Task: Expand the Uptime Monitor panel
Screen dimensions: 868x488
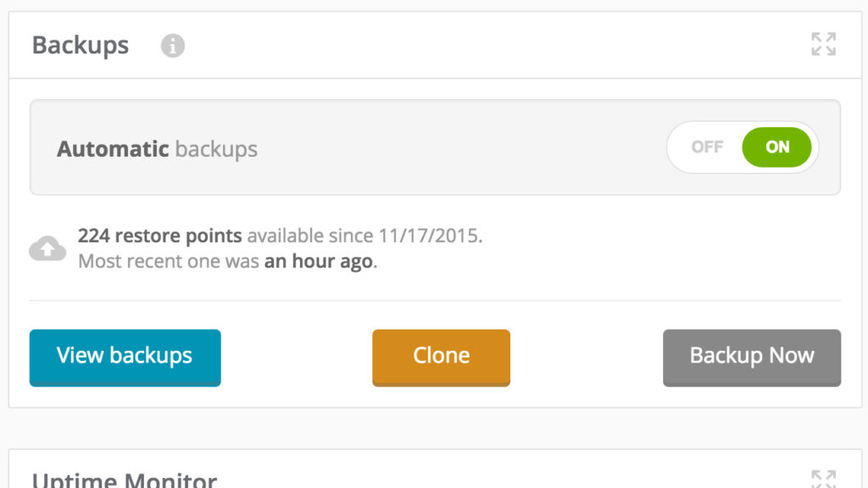Action: coord(823,478)
